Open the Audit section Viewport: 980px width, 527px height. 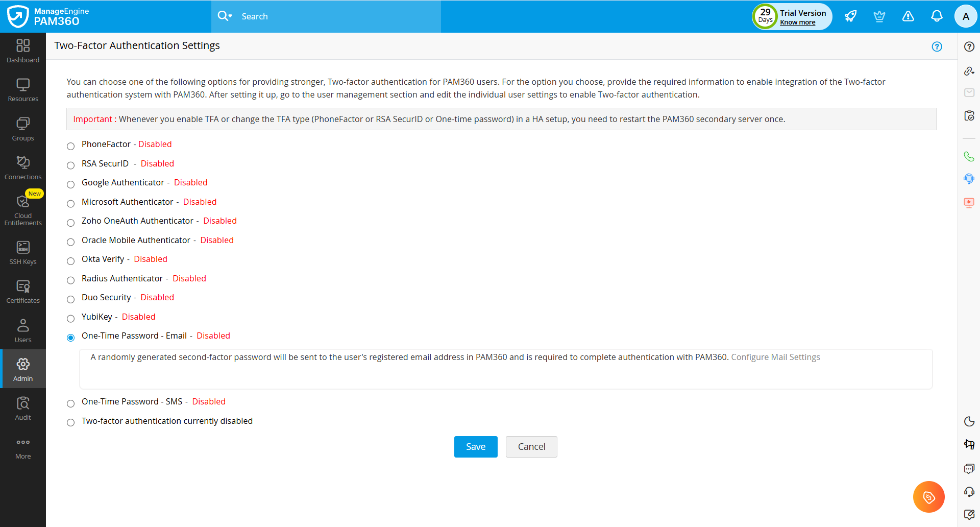coord(23,409)
